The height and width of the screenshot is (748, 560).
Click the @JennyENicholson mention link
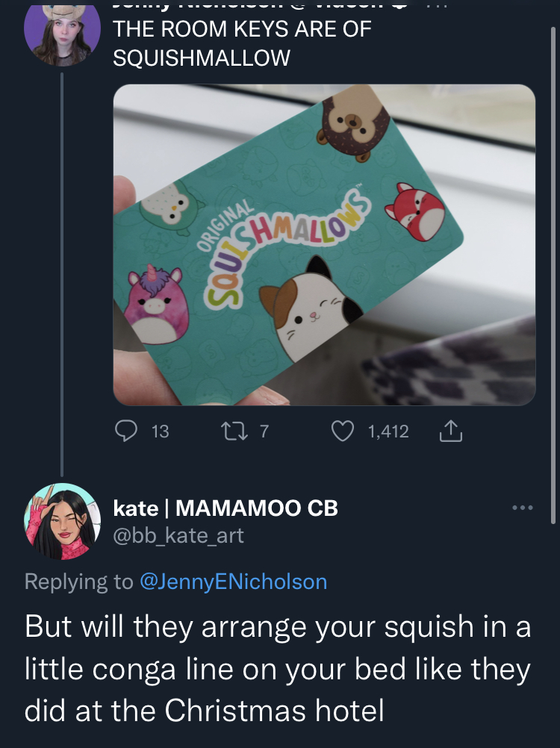233,582
